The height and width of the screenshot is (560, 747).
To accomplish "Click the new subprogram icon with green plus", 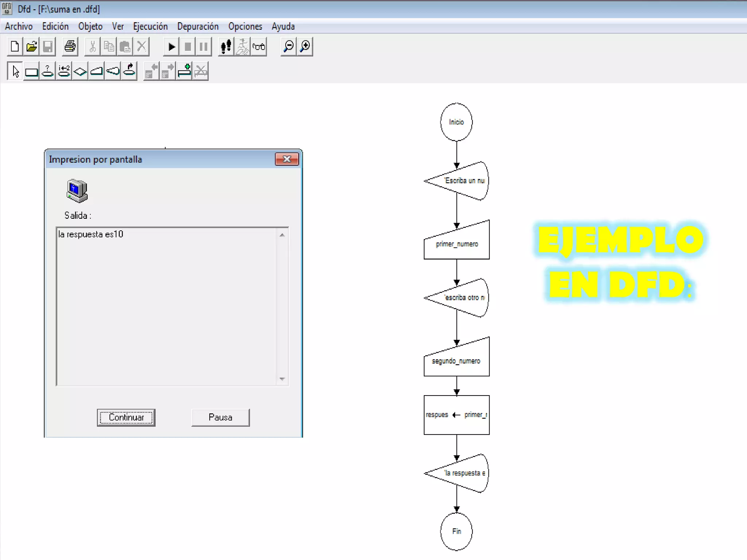I will (185, 71).
